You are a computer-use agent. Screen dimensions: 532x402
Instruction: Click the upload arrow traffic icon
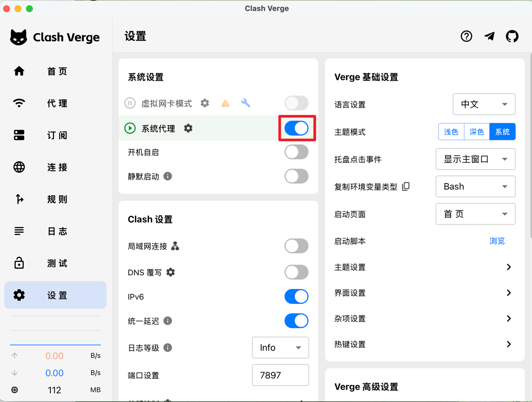click(x=14, y=356)
